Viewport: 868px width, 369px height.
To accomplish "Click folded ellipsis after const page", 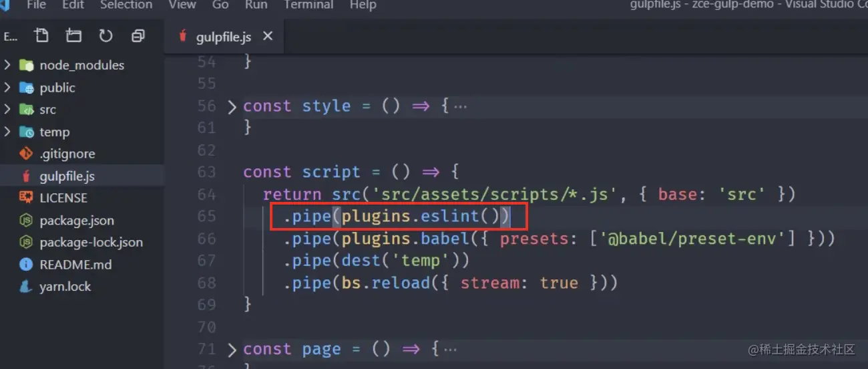I will click(x=450, y=350).
